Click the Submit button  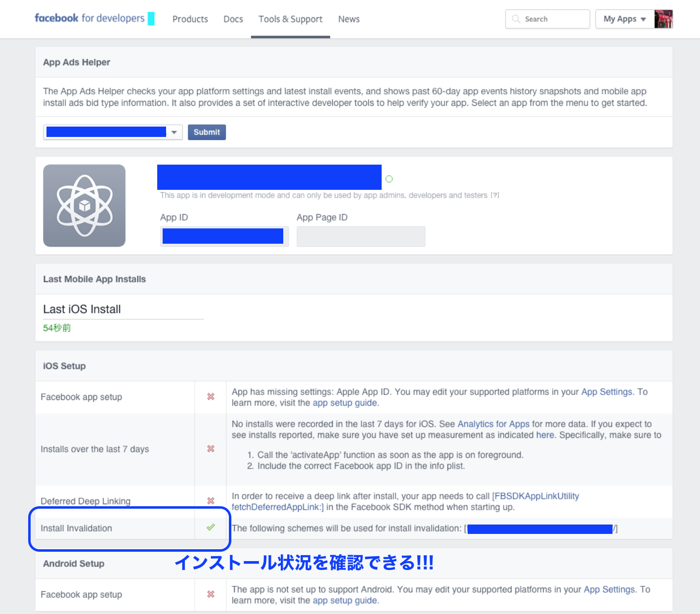tap(207, 132)
